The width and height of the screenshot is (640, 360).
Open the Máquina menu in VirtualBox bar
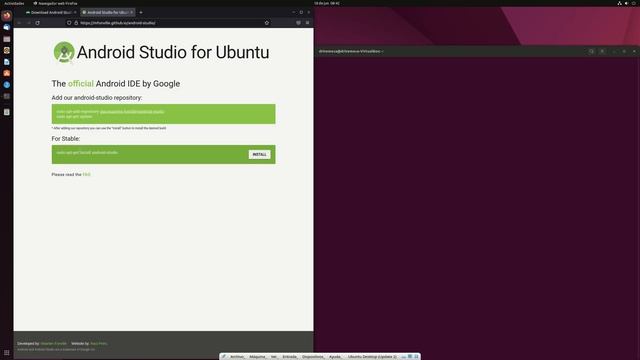[257, 357]
